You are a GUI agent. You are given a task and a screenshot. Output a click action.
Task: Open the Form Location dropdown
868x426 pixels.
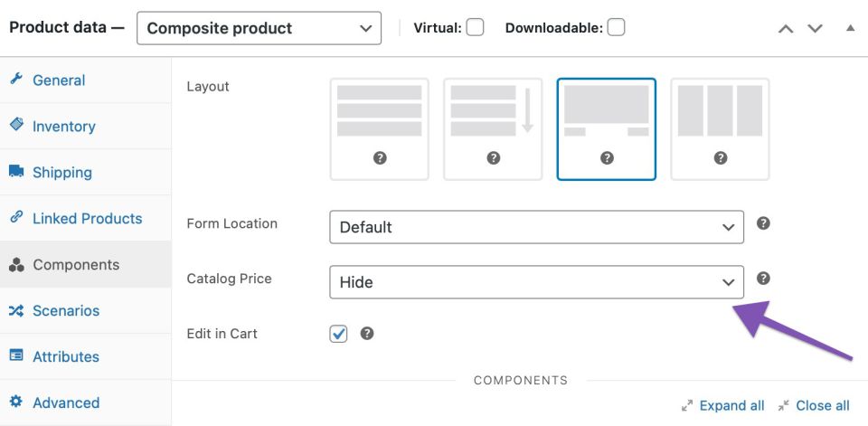536,227
